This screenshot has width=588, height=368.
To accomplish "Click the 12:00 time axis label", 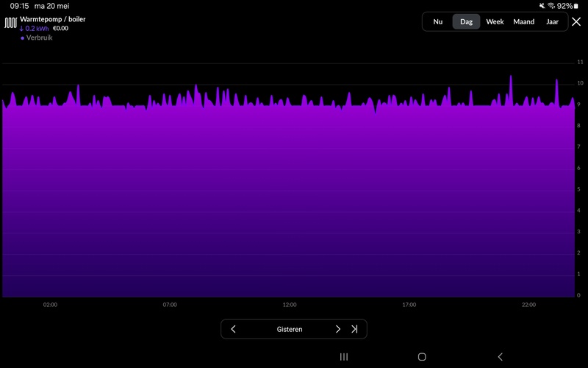I will pyautogui.click(x=290, y=305).
